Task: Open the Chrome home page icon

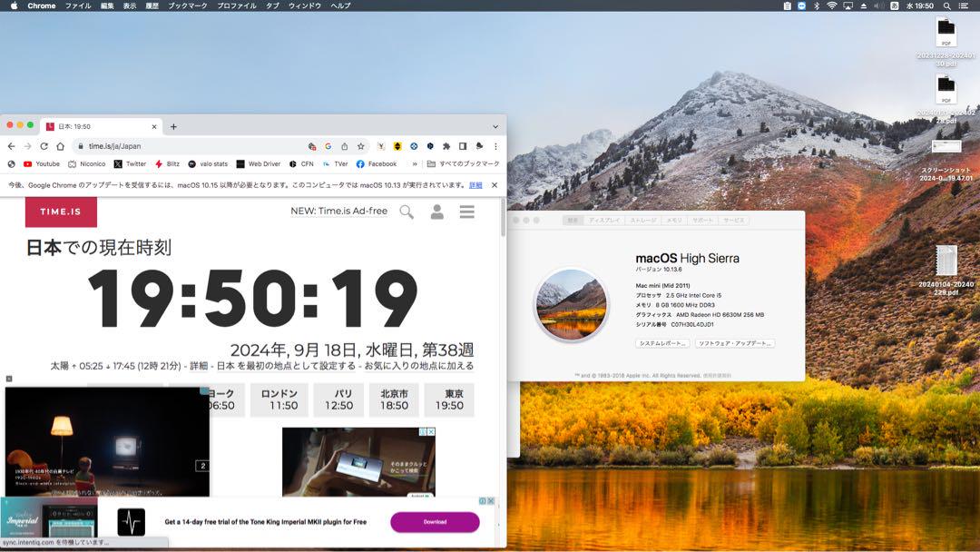Action: click(x=60, y=146)
